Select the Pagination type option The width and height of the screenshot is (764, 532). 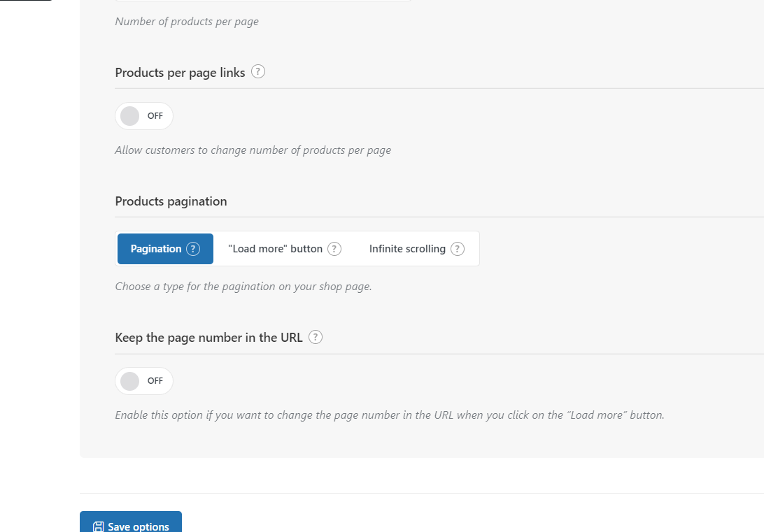click(156, 249)
